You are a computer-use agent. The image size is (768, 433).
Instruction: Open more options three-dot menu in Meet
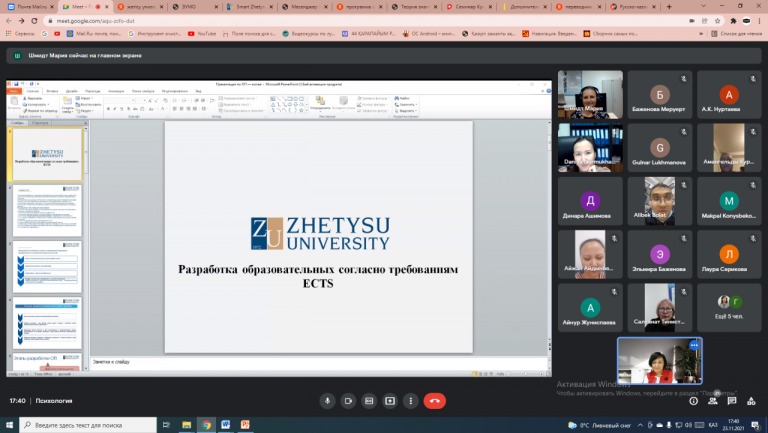point(411,400)
